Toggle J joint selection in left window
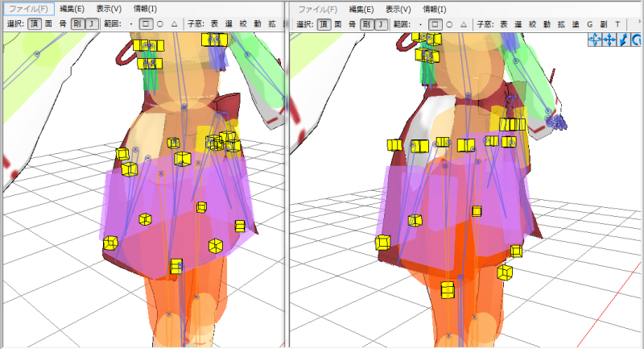The image size is (644, 349). point(92,24)
